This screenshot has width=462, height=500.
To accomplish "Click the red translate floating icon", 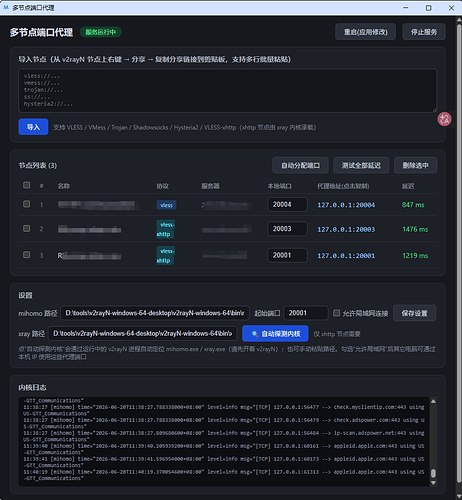I will [x=444, y=119].
